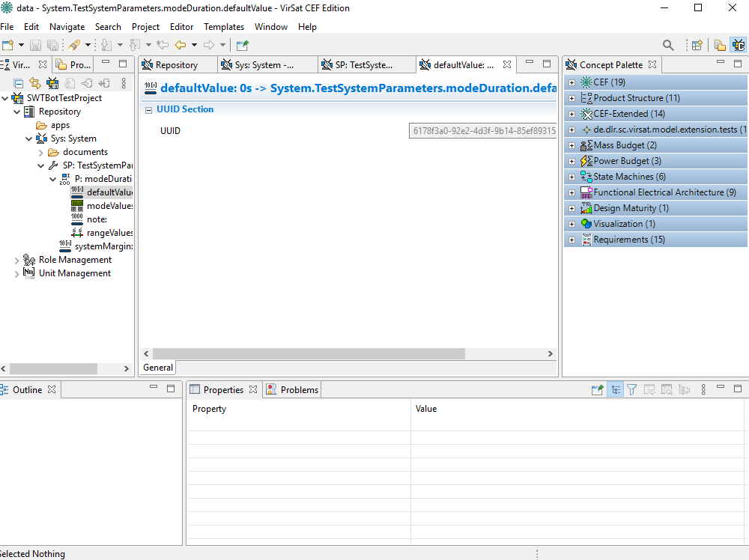
Task: Open the Search magnifier icon on the toolbar
Action: pyautogui.click(x=669, y=45)
